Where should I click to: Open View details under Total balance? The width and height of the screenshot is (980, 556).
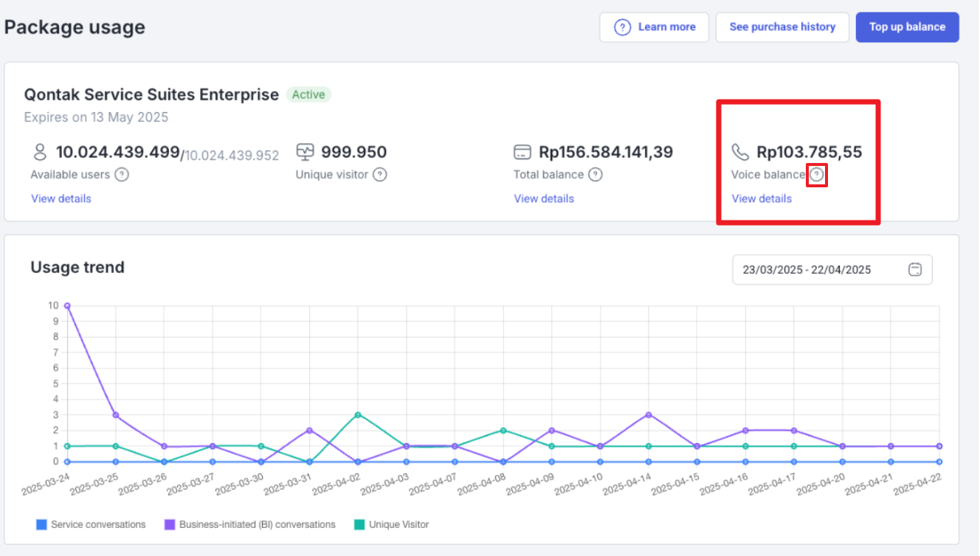544,198
